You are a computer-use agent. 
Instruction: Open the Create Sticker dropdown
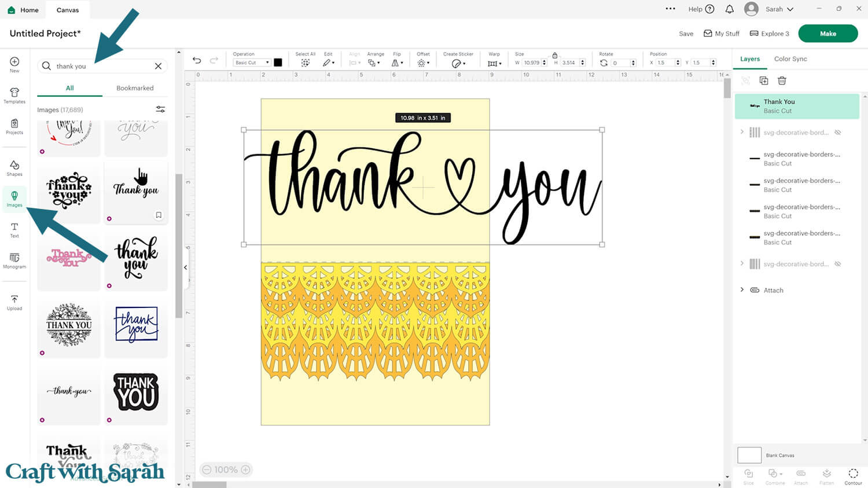(458, 60)
